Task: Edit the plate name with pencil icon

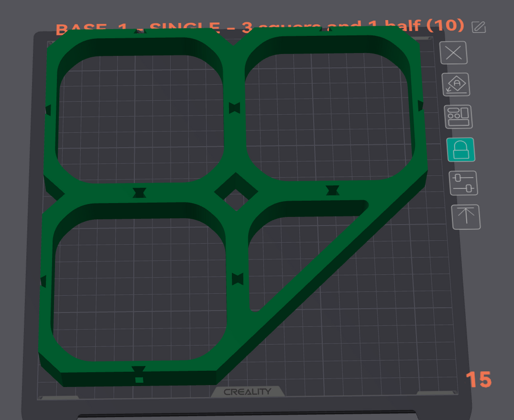Action: [478, 27]
